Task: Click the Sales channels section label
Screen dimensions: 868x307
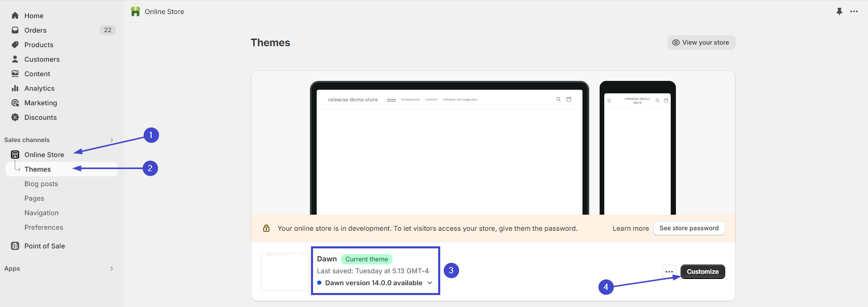Action: click(27, 140)
